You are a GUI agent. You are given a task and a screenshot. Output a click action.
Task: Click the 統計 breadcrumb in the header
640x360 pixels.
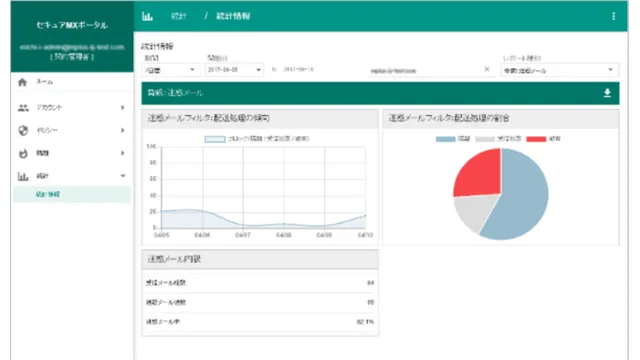178,16
